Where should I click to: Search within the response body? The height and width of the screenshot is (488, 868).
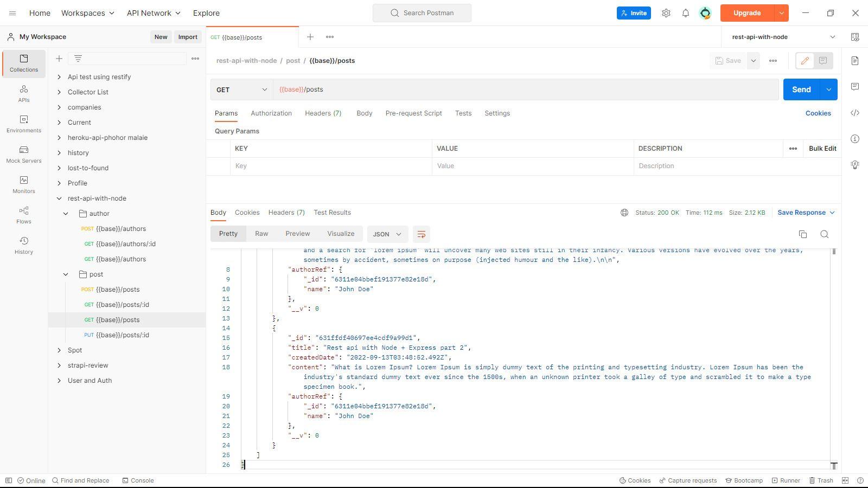[825, 234]
